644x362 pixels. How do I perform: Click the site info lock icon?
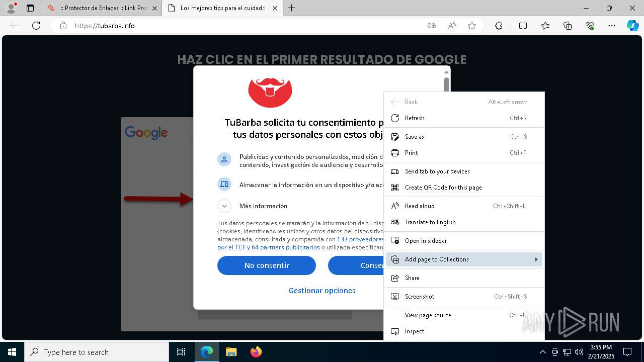63,26
